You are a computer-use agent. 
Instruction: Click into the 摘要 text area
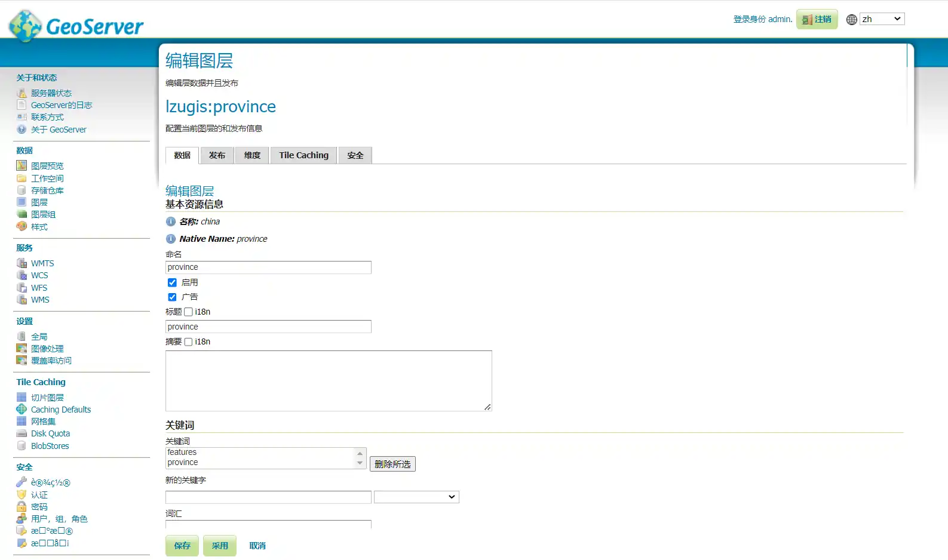tap(329, 380)
